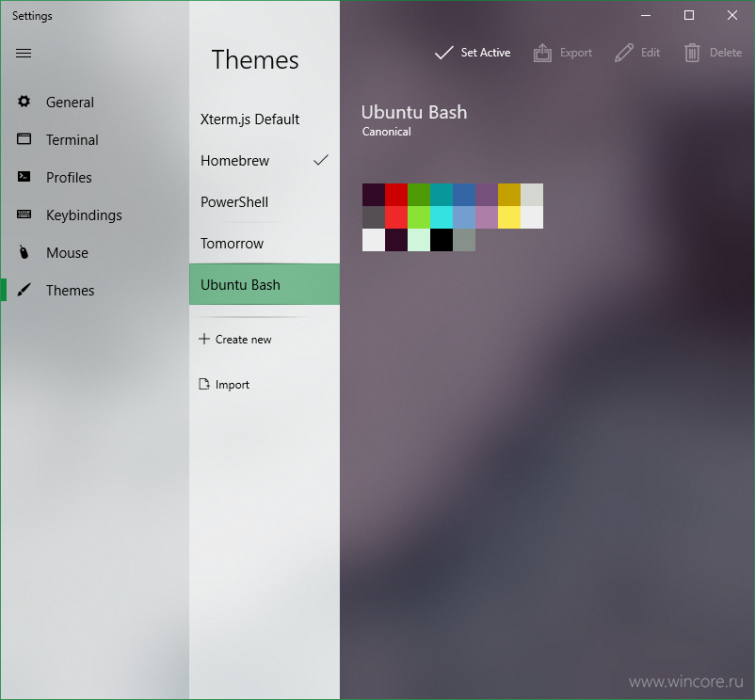Click the Mouse icon in sidebar
The image size is (755, 700).
pyautogui.click(x=24, y=252)
